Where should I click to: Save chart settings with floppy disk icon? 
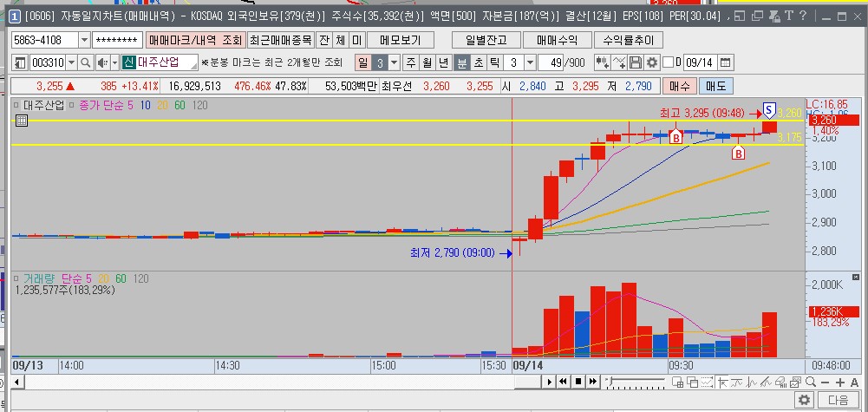(636, 62)
